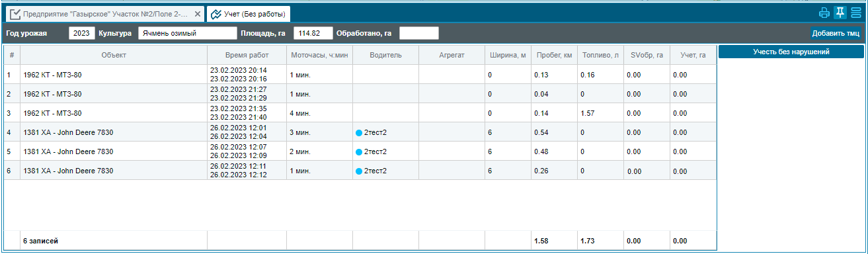Sort by the Моточасы, ч:мин column header
868x254 pixels.
[x=319, y=55]
